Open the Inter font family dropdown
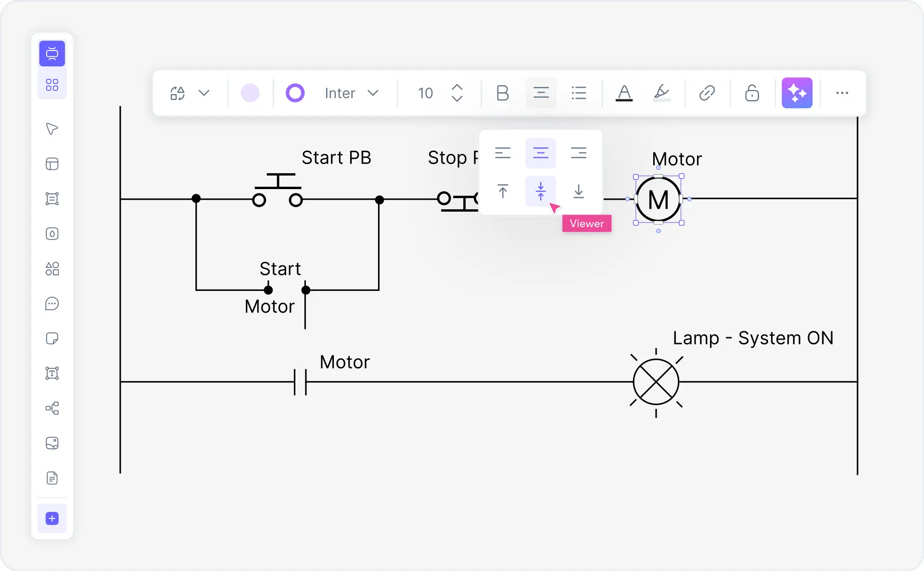Image resolution: width=924 pixels, height=571 pixels. point(352,93)
